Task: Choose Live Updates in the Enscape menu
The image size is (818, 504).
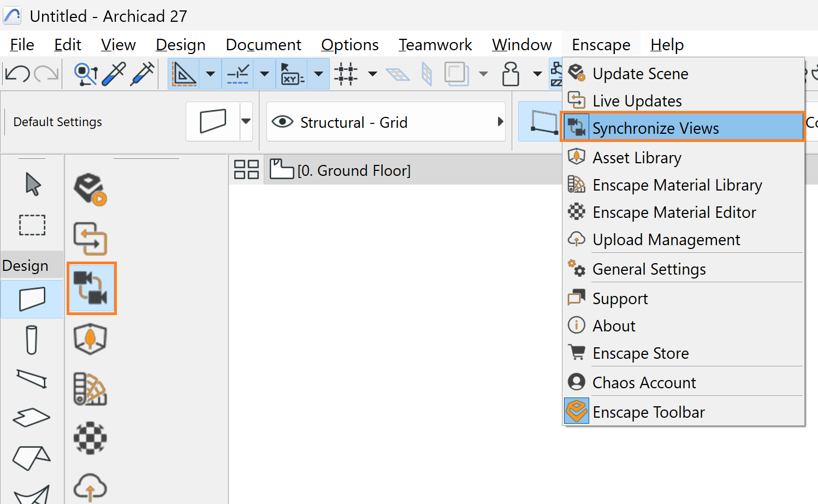Action: pyautogui.click(x=684, y=101)
